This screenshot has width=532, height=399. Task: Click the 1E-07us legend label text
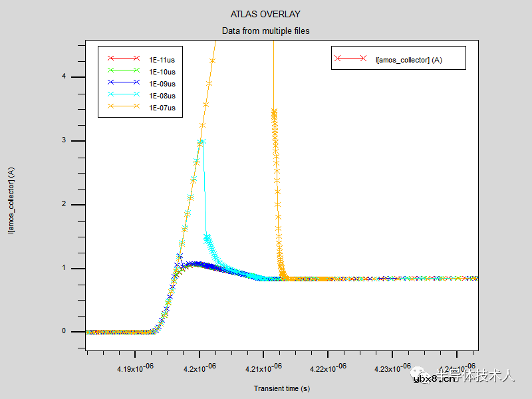pyautogui.click(x=162, y=107)
